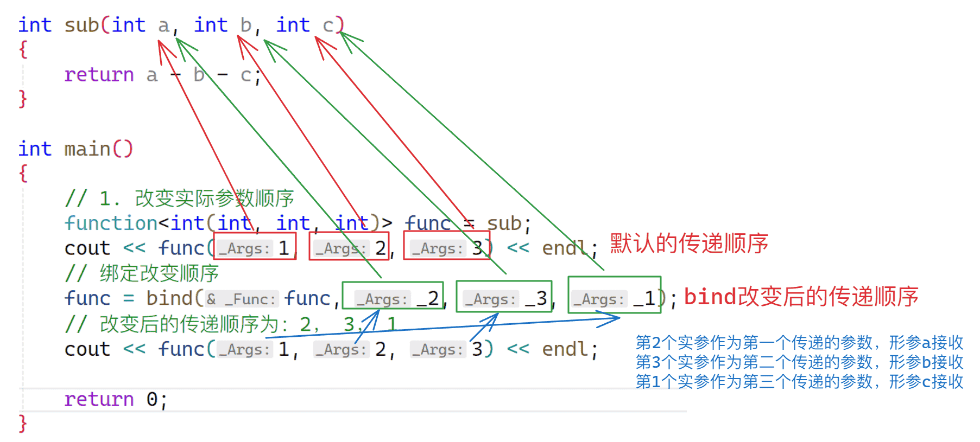This screenshot has width=980, height=442.
Task: Click the '_2' placeholder argument
Action: (x=428, y=298)
